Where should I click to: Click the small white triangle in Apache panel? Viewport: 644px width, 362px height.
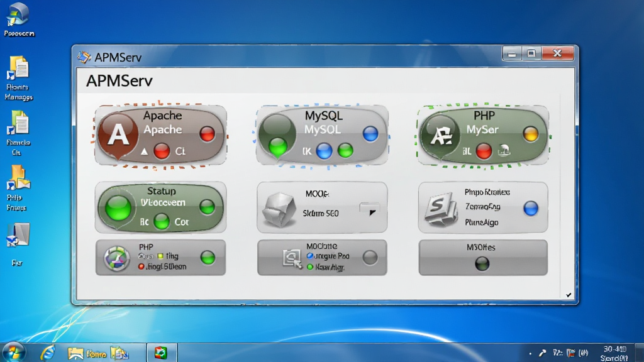coord(144,151)
